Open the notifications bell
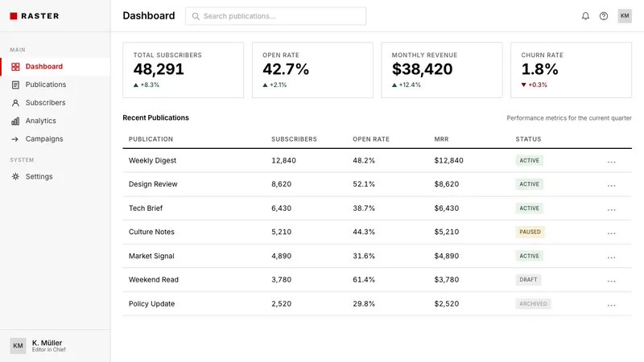The width and height of the screenshot is (644, 362). [x=585, y=16]
